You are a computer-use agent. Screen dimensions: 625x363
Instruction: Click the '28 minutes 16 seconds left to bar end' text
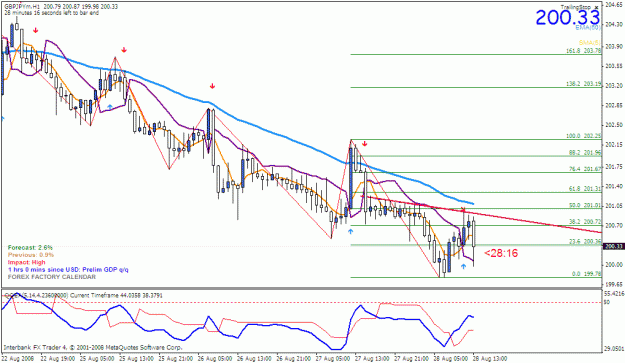tap(51, 13)
